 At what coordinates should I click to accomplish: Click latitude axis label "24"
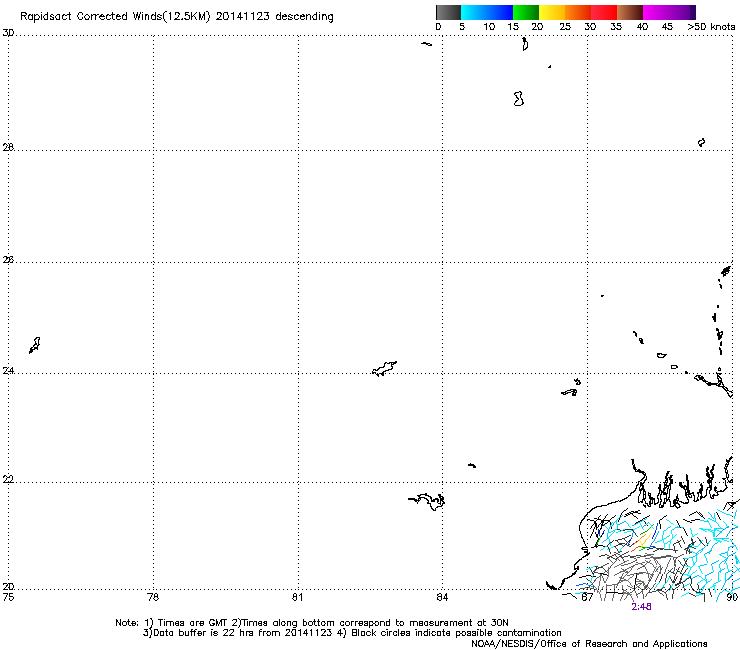click(x=8, y=371)
